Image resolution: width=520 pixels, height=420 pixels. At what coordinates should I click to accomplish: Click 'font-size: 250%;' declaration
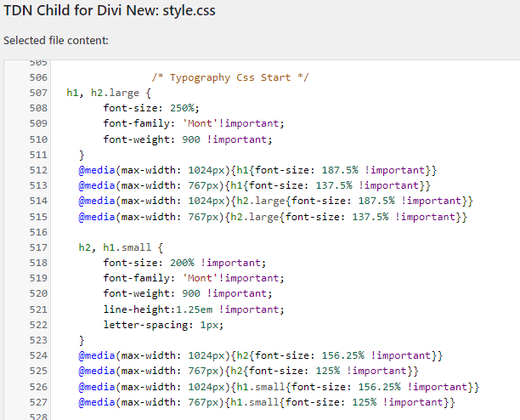click(x=151, y=108)
